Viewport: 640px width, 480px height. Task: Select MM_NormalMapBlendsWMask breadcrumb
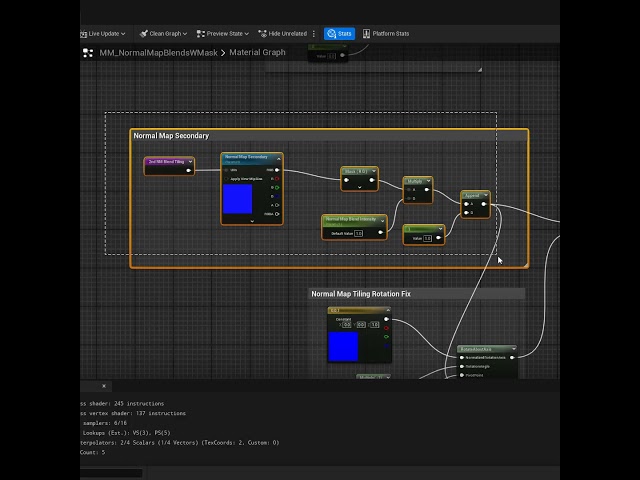click(x=158, y=53)
